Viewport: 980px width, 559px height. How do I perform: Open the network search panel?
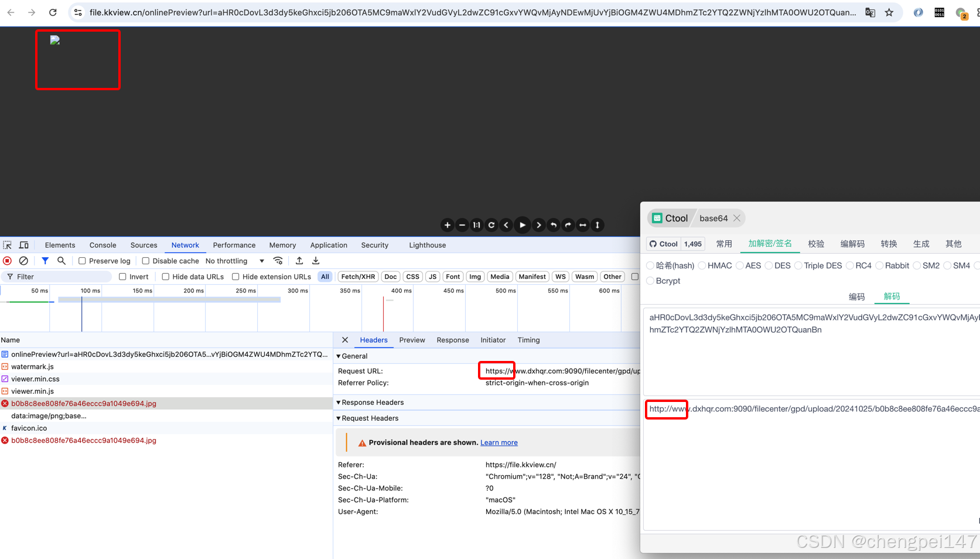click(62, 261)
